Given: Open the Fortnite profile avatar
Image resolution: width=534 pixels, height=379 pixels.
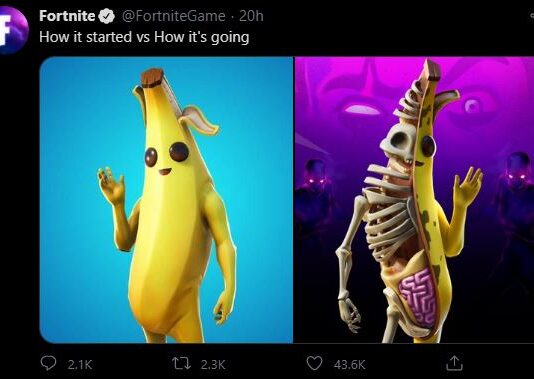Looking at the screenshot, I should point(12,30).
